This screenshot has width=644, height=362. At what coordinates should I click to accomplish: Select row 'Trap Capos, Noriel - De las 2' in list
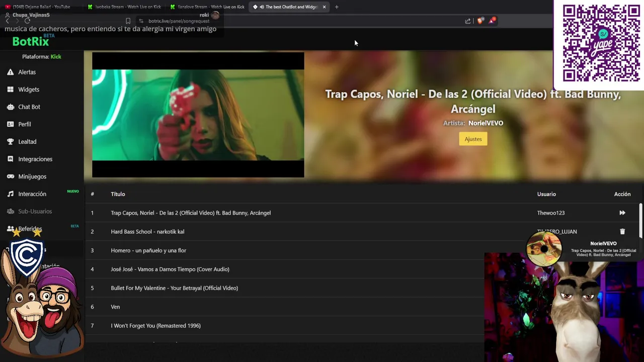(x=362, y=213)
